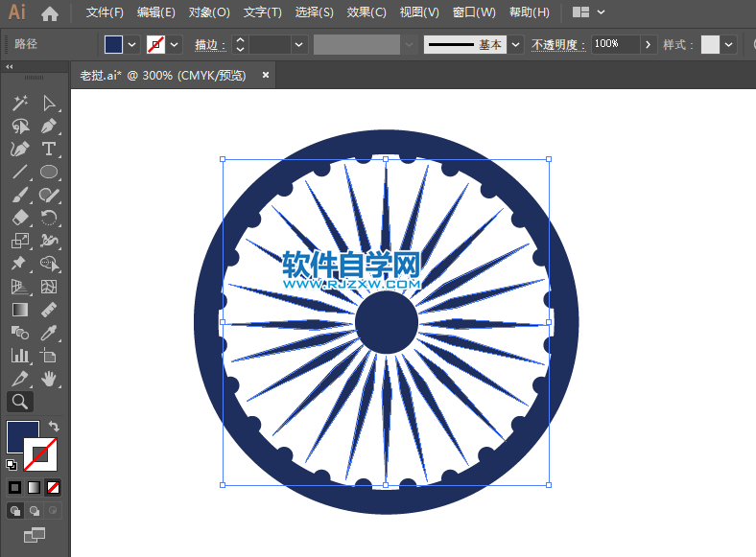
Task: Open the fill color dropdown arrow
Action: [x=132, y=44]
